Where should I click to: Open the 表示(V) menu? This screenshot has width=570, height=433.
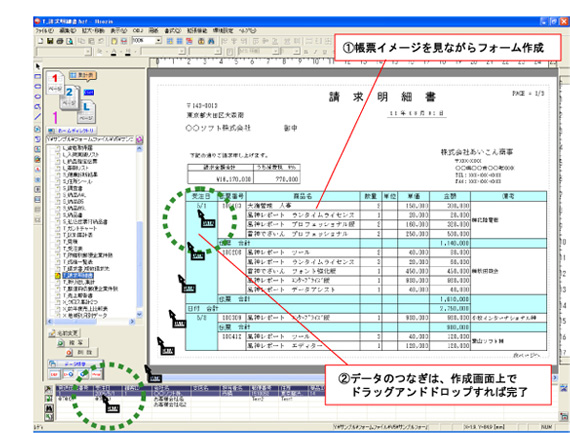[x=119, y=31]
